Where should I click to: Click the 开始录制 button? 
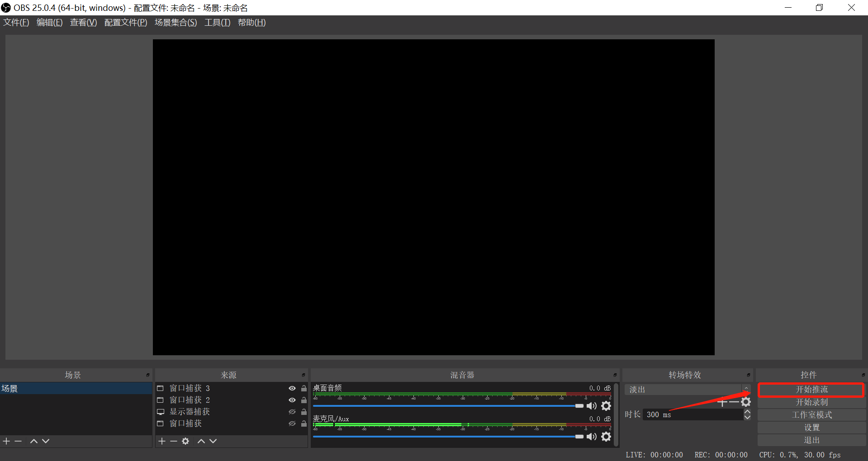point(812,402)
